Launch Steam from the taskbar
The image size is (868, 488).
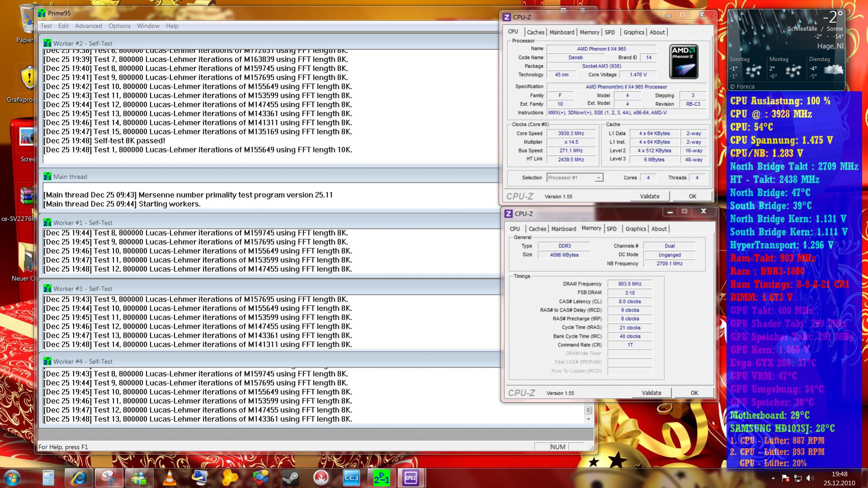pyautogui.click(x=290, y=478)
